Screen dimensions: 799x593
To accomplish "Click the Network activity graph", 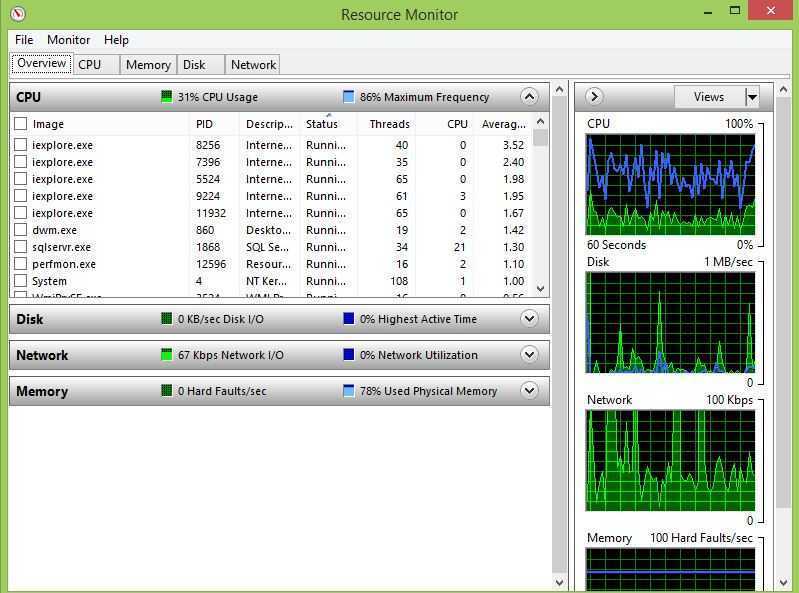I will (671, 461).
